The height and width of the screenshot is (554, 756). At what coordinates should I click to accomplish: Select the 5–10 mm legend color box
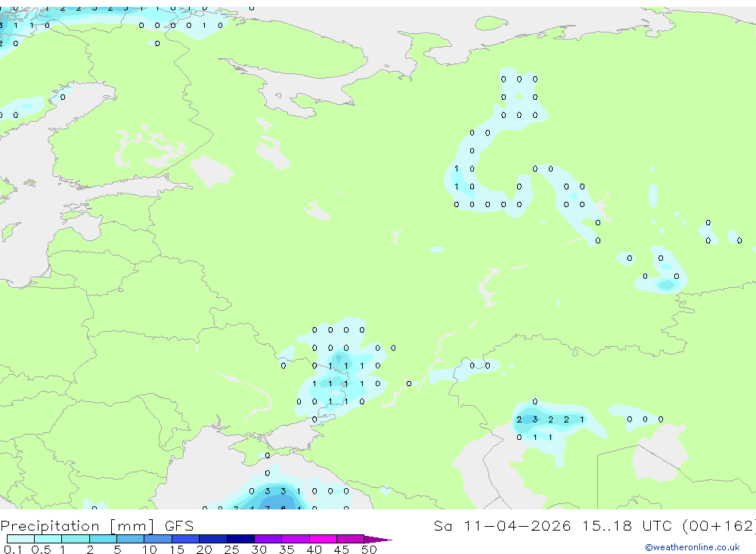(131, 539)
